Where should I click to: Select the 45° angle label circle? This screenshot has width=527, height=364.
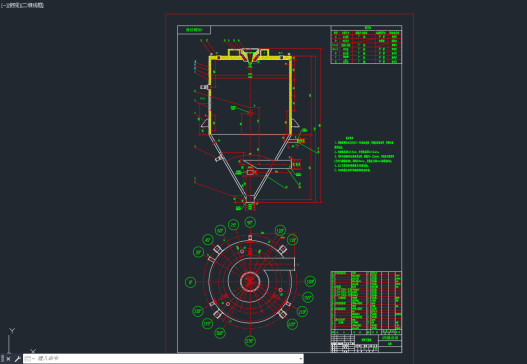(208, 240)
